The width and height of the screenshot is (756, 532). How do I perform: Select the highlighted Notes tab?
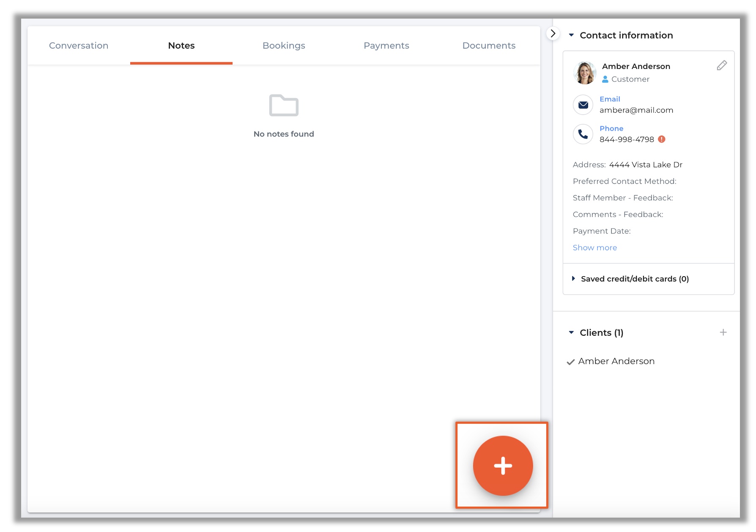pyautogui.click(x=181, y=45)
